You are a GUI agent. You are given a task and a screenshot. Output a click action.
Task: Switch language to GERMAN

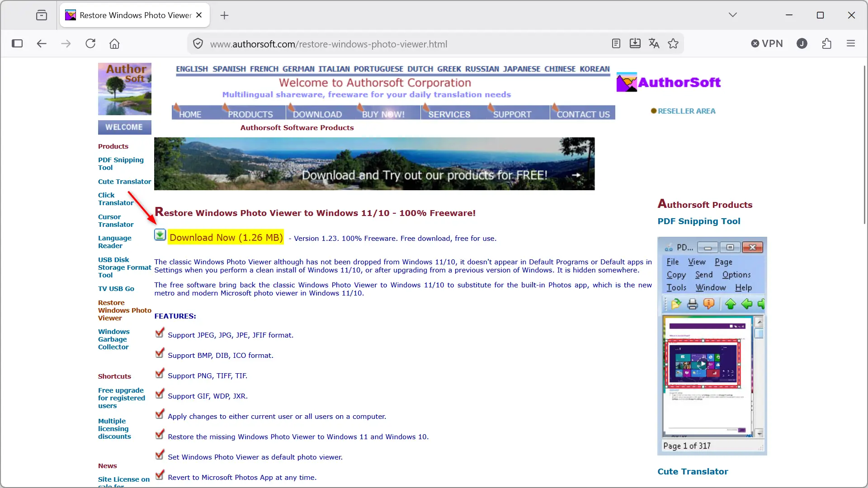tap(298, 69)
